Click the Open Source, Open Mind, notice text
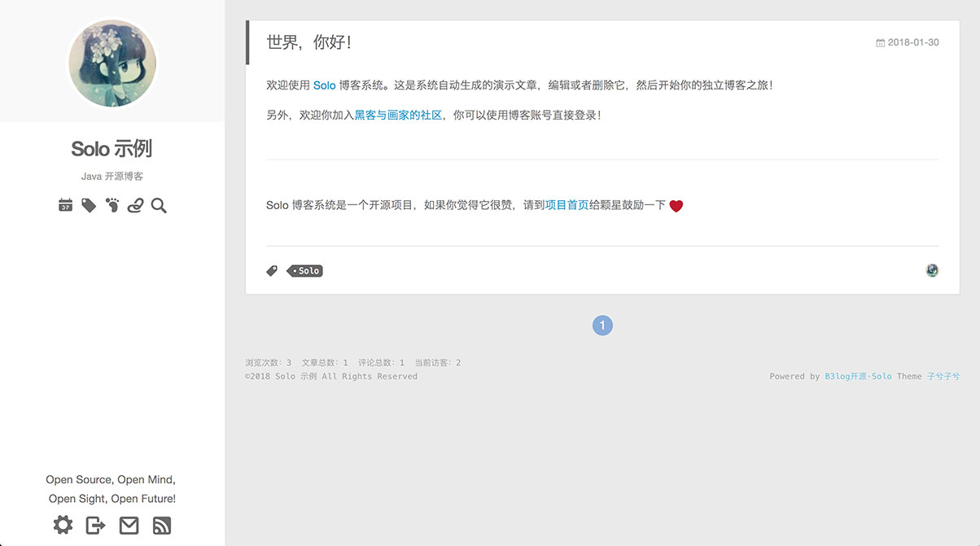This screenshot has height=546, width=980. click(111, 480)
